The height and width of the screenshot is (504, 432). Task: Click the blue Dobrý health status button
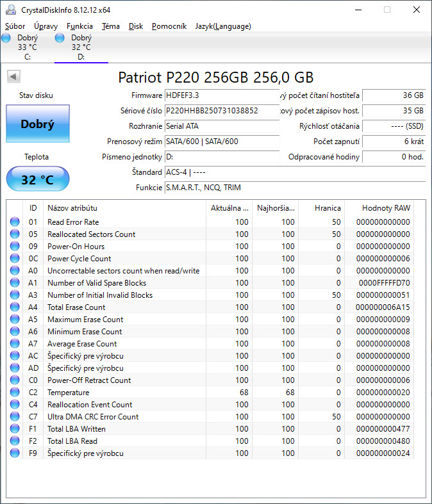38,124
